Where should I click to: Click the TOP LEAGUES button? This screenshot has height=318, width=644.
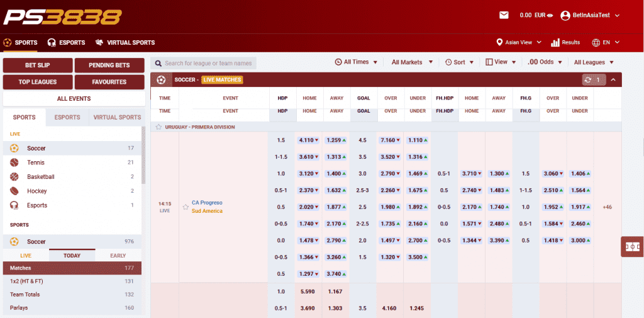pos(38,82)
